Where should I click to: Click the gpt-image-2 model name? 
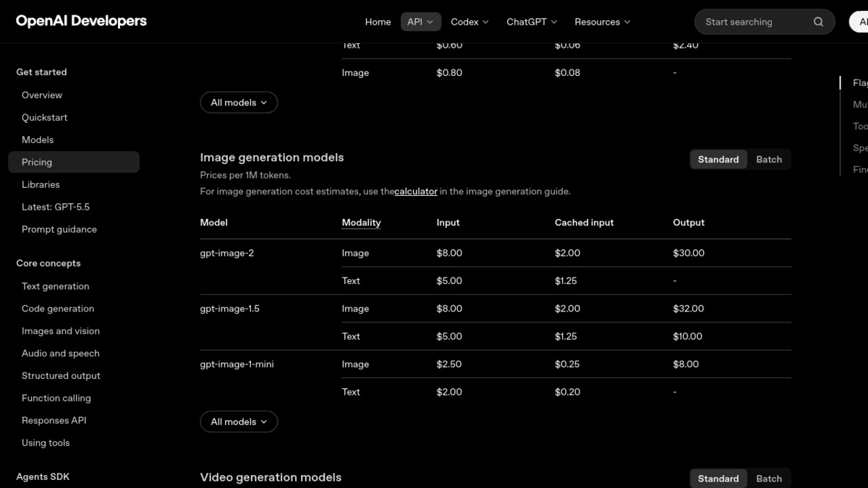(x=227, y=253)
